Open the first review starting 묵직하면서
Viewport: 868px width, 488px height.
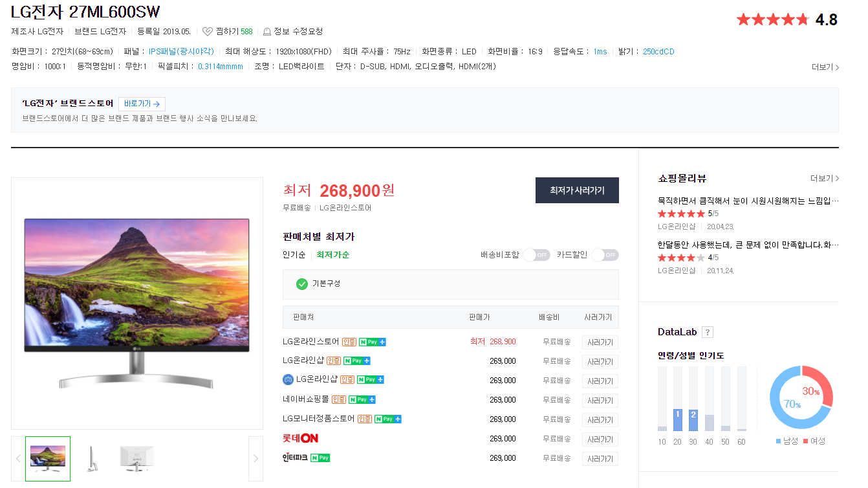748,201
